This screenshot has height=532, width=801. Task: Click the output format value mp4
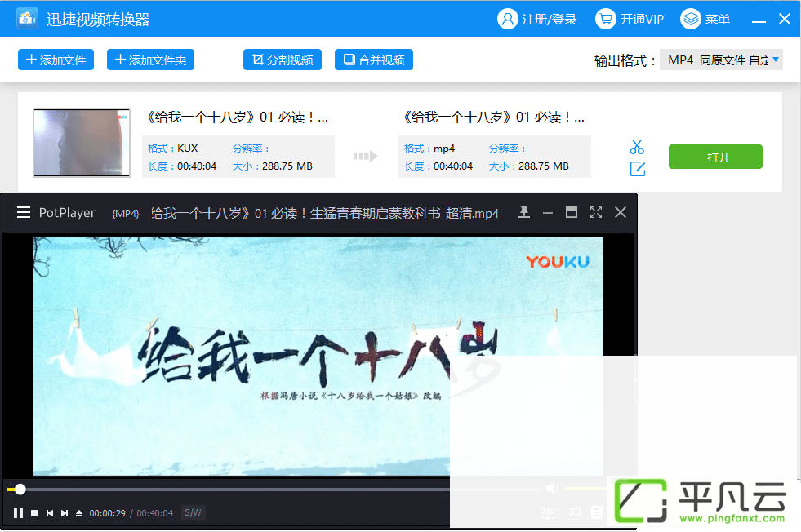(444, 149)
